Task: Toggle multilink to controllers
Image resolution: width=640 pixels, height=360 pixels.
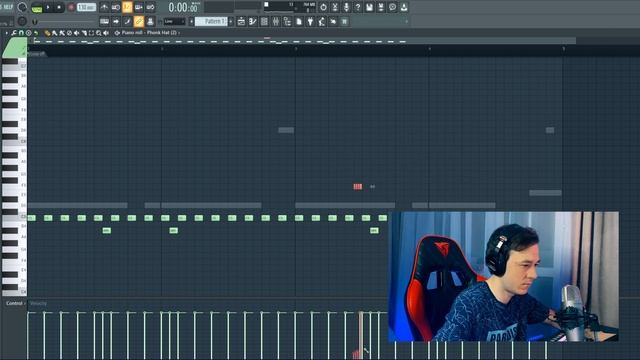Action: pyautogui.click(x=150, y=21)
